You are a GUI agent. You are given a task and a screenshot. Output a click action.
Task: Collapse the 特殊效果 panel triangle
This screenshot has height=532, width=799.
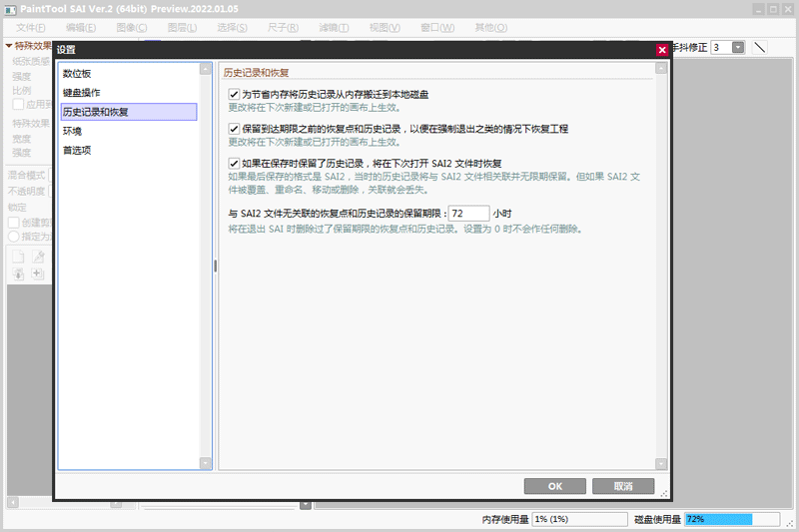pyautogui.click(x=8, y=46)
